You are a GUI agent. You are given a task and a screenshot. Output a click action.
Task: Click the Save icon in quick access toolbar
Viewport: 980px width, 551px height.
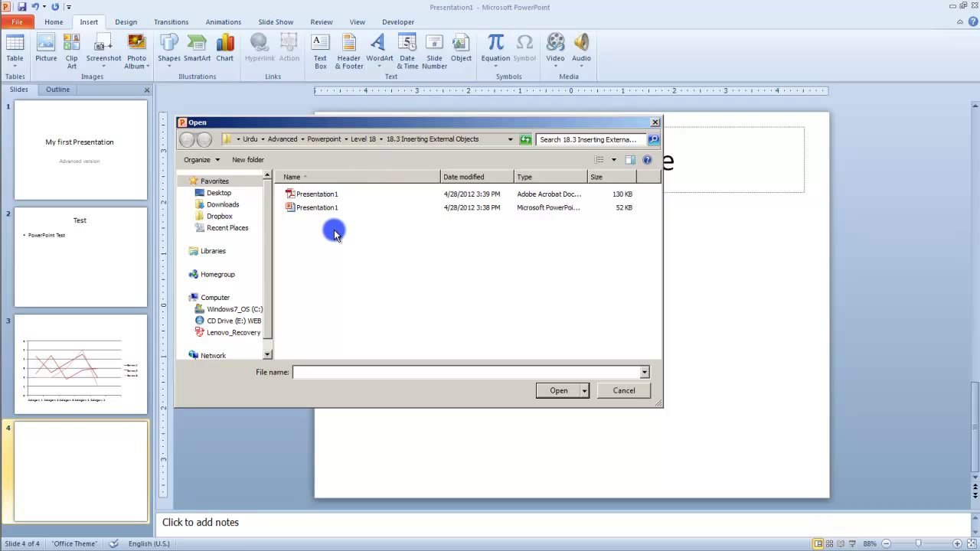coord(21,7)
